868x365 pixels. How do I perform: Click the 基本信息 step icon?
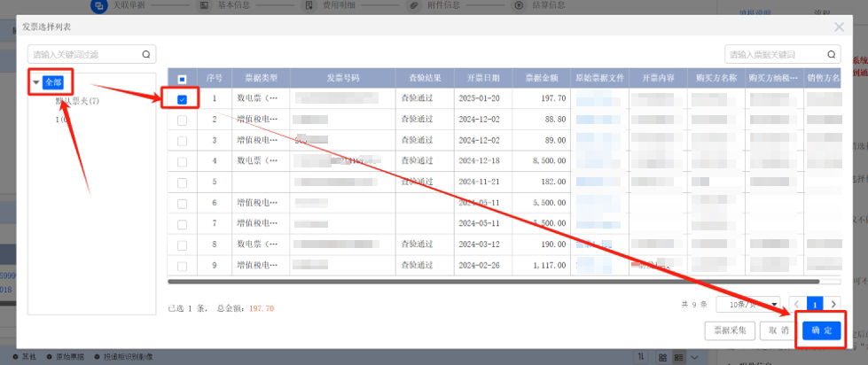(203, 5)
